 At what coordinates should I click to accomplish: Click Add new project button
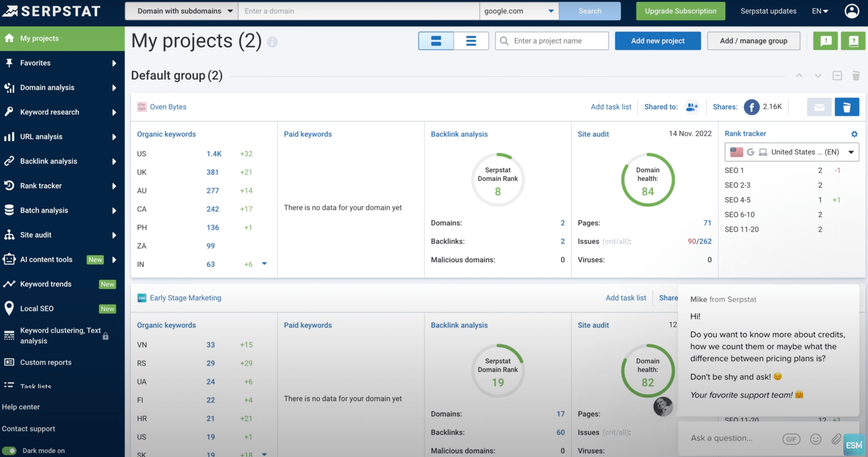(658, 41)
